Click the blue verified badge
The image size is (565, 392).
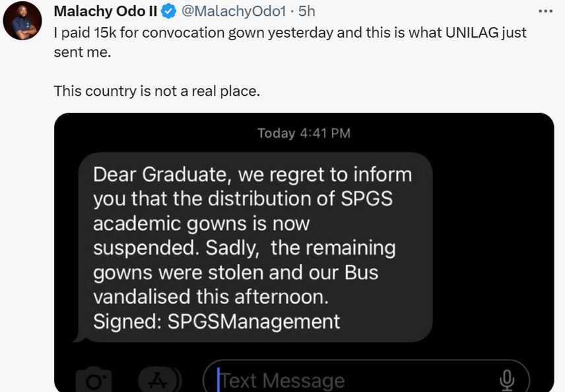(x=170, y=11)
